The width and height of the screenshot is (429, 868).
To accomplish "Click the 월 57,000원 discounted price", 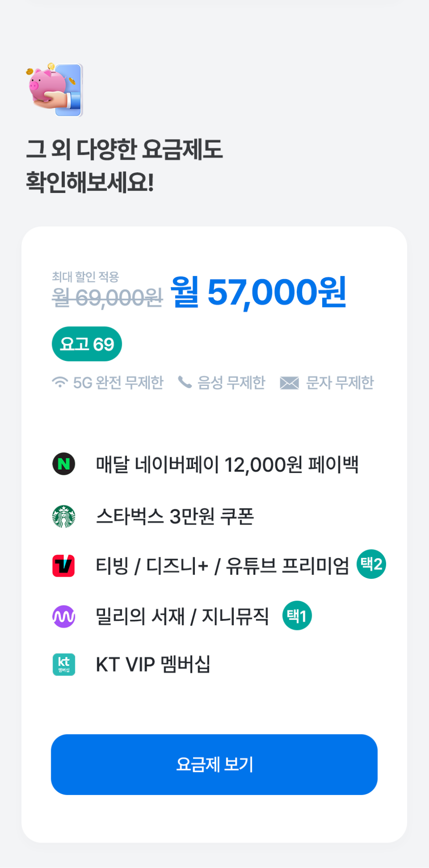I will 259,292.
